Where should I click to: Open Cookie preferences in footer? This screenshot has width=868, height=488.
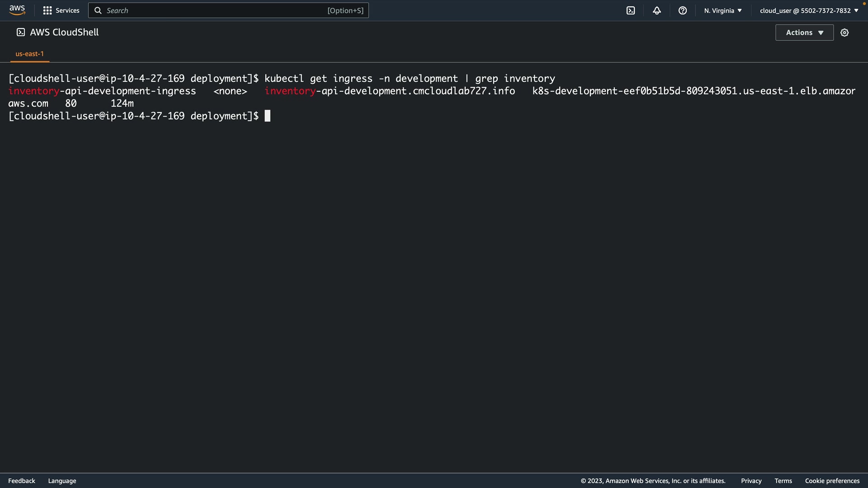coord(832,481)
